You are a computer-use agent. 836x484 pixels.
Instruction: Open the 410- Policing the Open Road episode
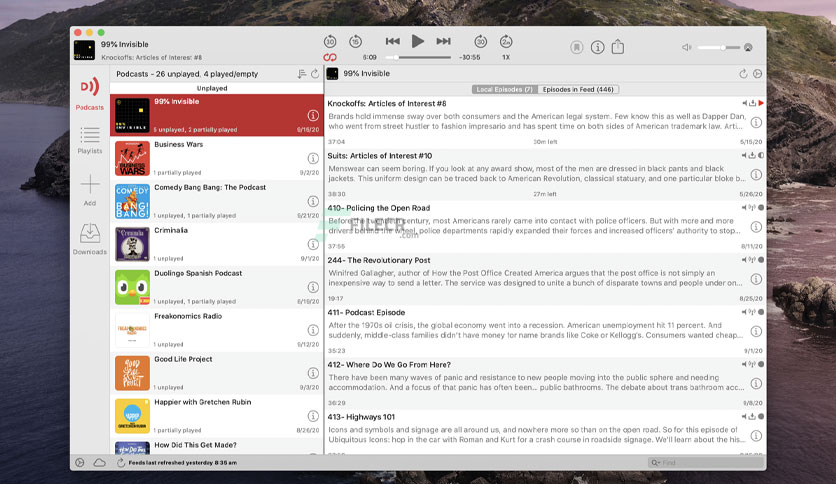pos(545,227)
